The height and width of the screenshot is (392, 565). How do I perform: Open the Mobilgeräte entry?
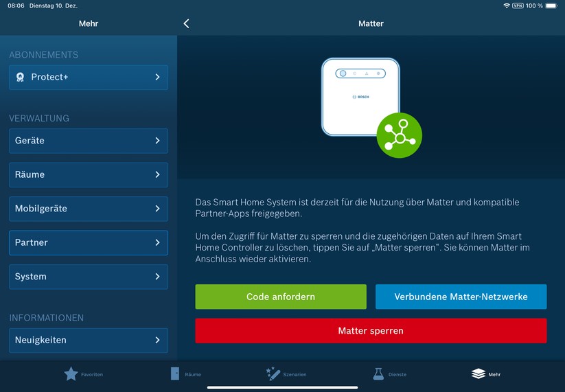[89, 209]
